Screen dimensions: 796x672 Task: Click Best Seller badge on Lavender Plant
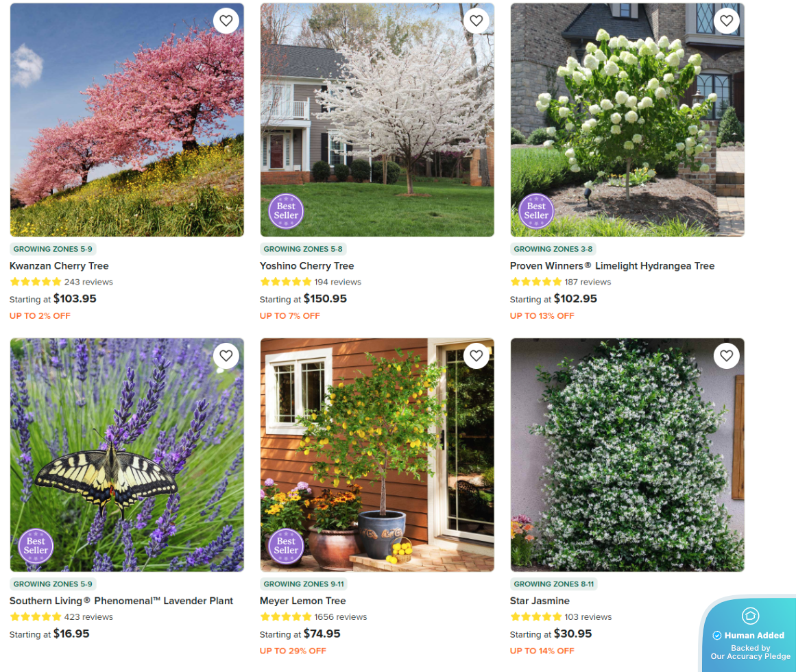pos(36,546)
